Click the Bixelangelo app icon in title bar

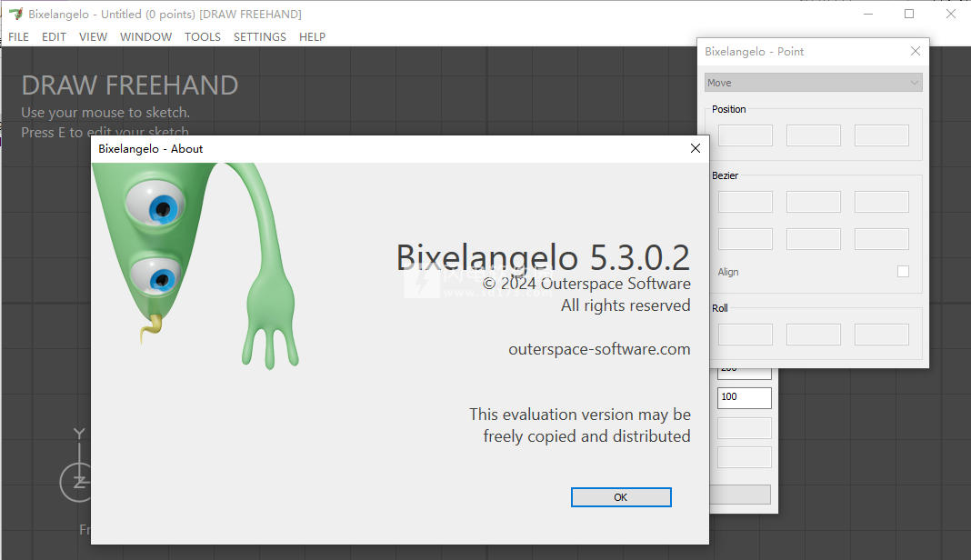pos(16,14)
